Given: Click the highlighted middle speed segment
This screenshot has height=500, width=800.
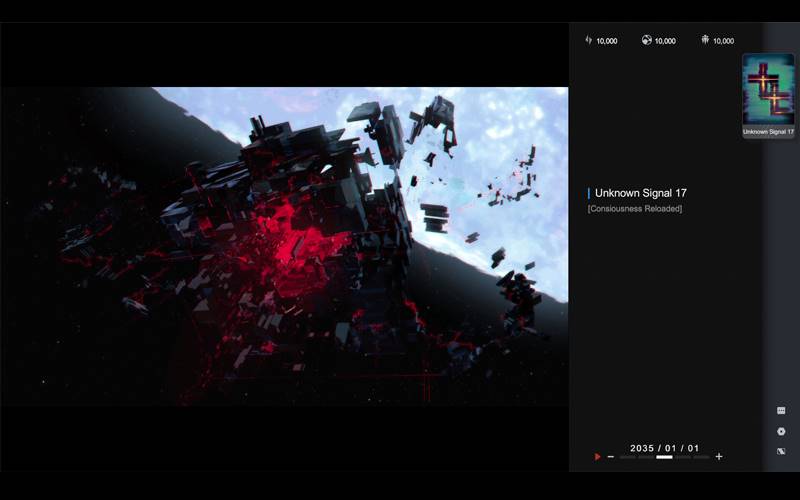Looking at the screenshot, I should pos(664,457).
